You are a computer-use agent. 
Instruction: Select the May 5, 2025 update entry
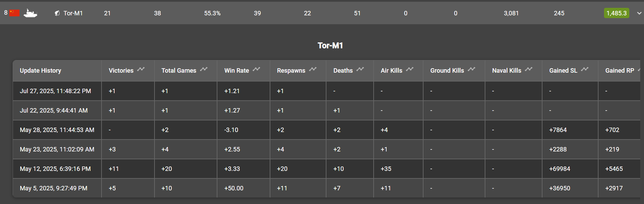[x=326, y=188]
